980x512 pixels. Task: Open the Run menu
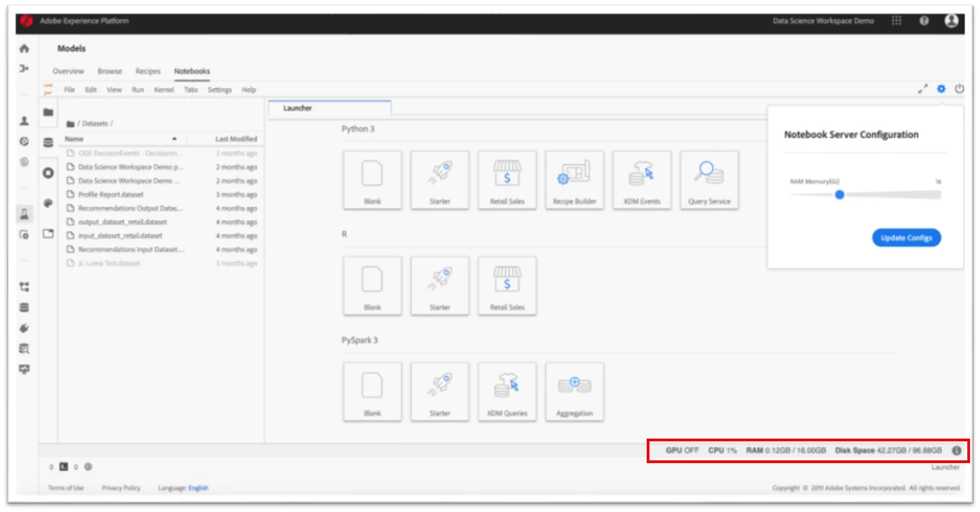(138, 90)
